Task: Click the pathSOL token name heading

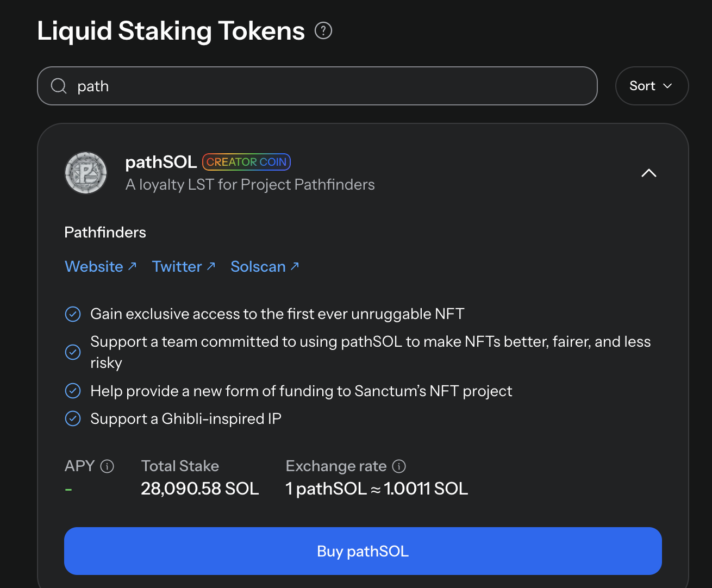Action: (161, 162)
